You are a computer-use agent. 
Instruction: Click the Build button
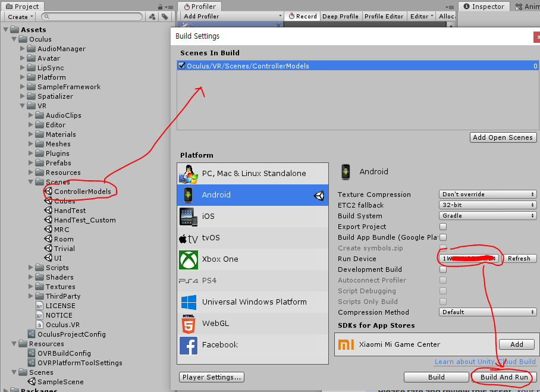coord(436,377)
